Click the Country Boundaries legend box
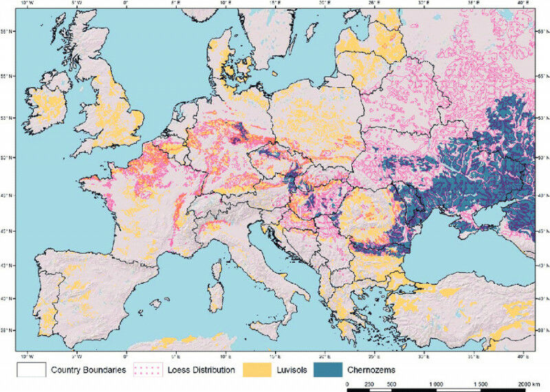Screen dimensions: 550x392 coord(30,370)
